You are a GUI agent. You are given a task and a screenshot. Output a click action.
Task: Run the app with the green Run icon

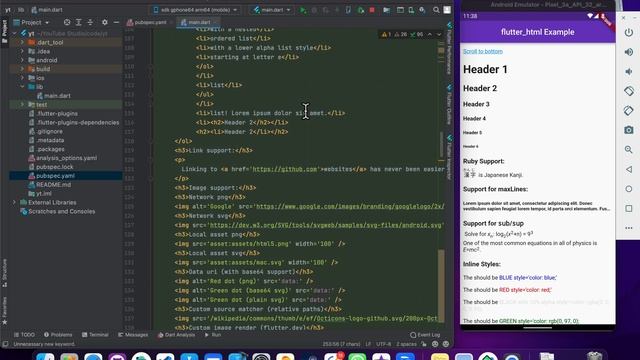(x=303, y=10)
